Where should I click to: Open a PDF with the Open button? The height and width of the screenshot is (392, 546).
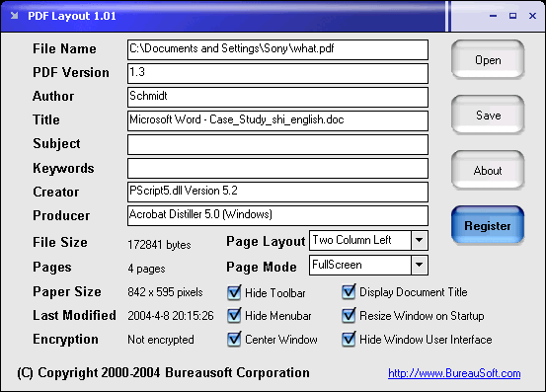coord(488,59)
